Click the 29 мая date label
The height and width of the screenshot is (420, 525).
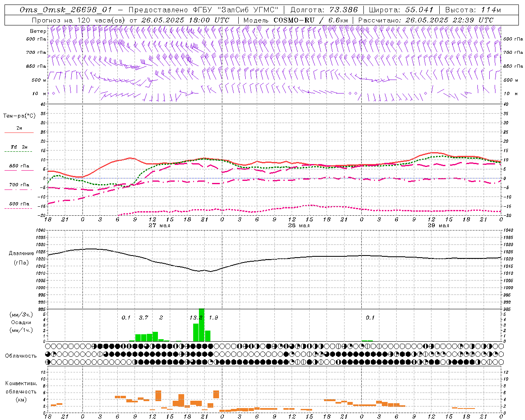point(438,225)
